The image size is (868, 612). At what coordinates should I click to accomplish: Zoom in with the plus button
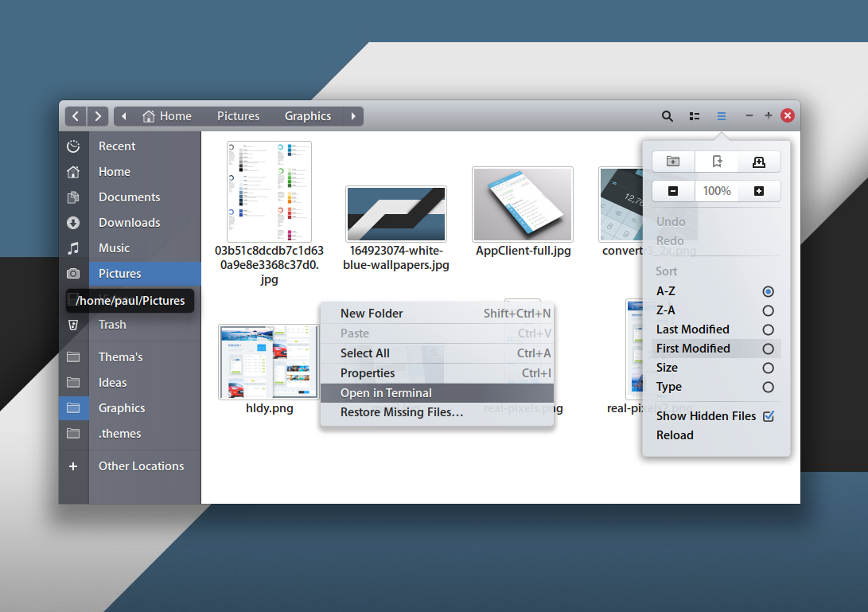pos(759,191)
